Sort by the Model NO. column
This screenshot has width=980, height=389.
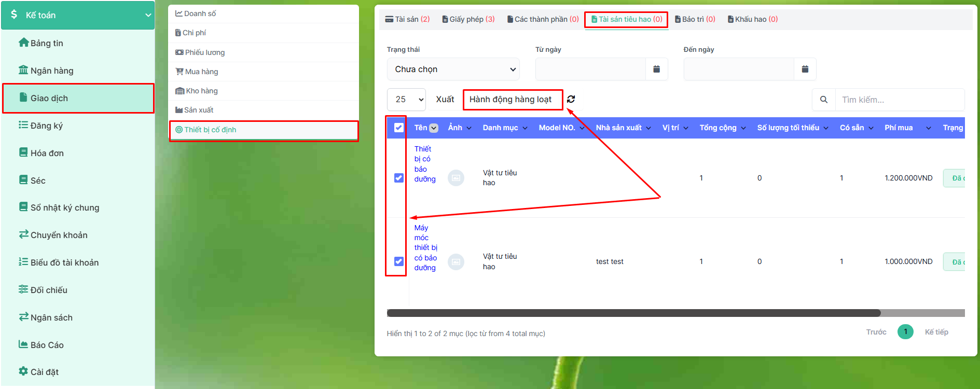(x=562, y=128)
